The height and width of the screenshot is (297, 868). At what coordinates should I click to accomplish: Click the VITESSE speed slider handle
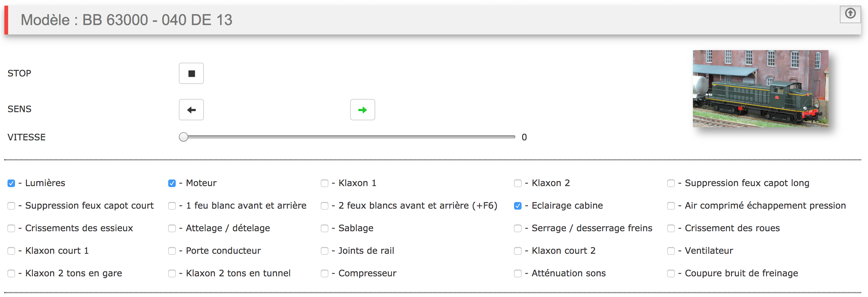tap(183, 137)
